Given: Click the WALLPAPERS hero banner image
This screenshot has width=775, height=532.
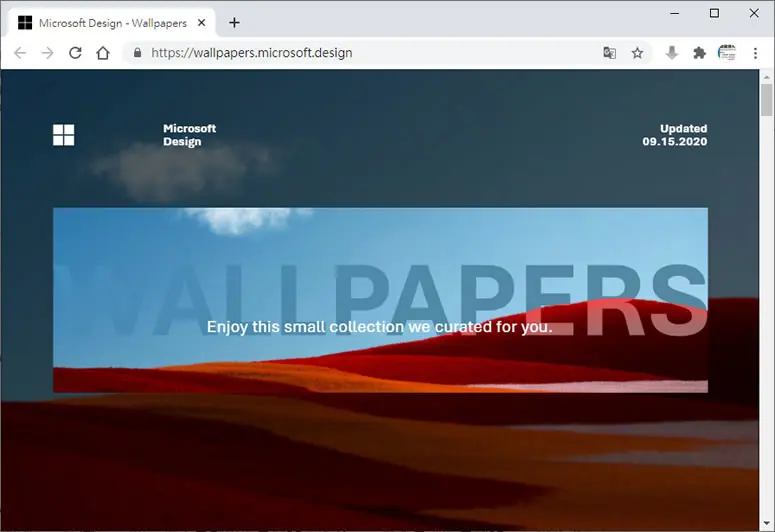Looking at the screenshot, I should pyautogui.click(x=381, y=300).
